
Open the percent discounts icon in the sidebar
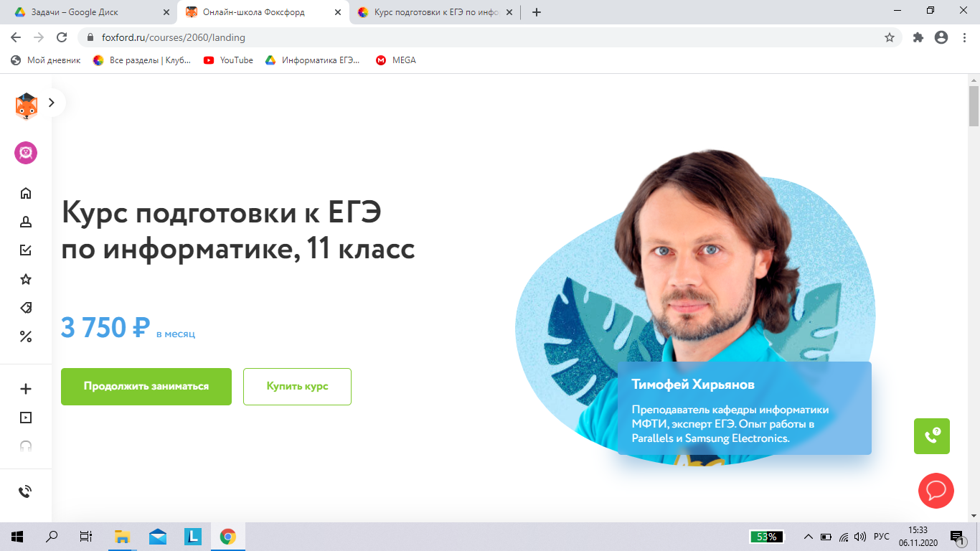(26, 336)
